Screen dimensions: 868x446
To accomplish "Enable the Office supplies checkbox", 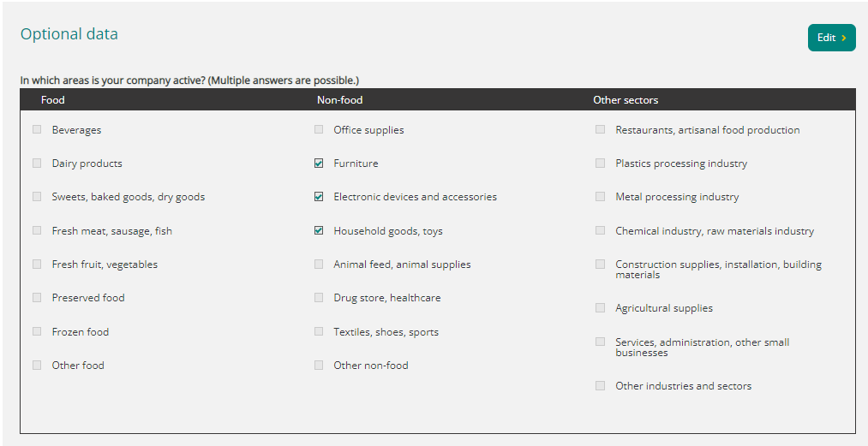I will [x=319, y=129].
